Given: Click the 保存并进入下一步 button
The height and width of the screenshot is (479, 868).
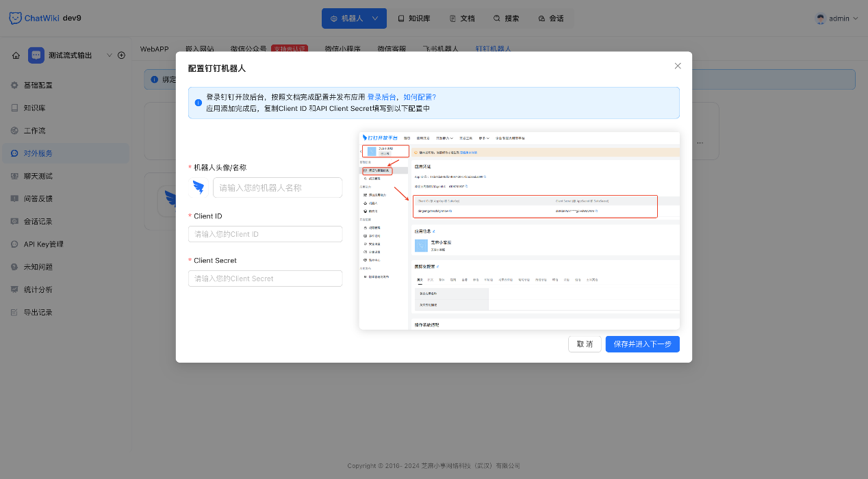Looking at the screenshot, I should coord(643,344).
